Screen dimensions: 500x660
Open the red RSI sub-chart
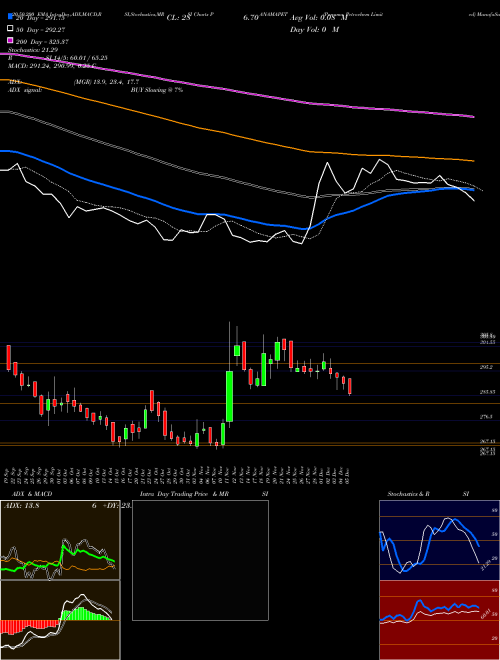439,620
